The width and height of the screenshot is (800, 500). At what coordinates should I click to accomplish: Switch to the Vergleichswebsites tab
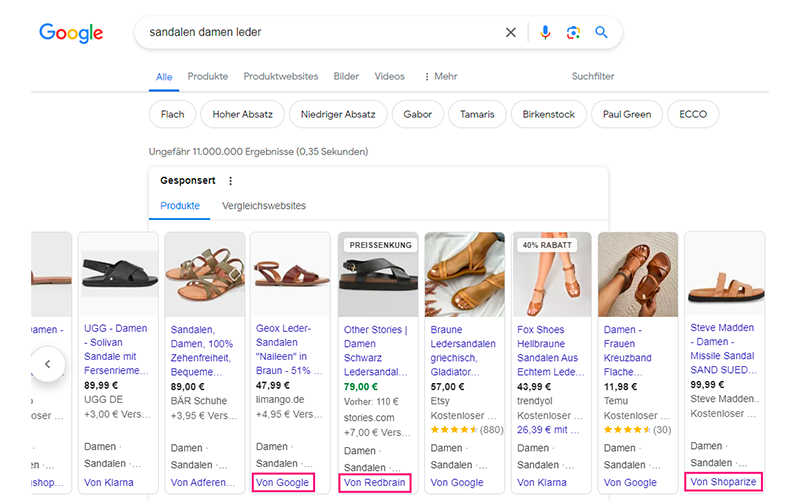click(x=264, y=206)
